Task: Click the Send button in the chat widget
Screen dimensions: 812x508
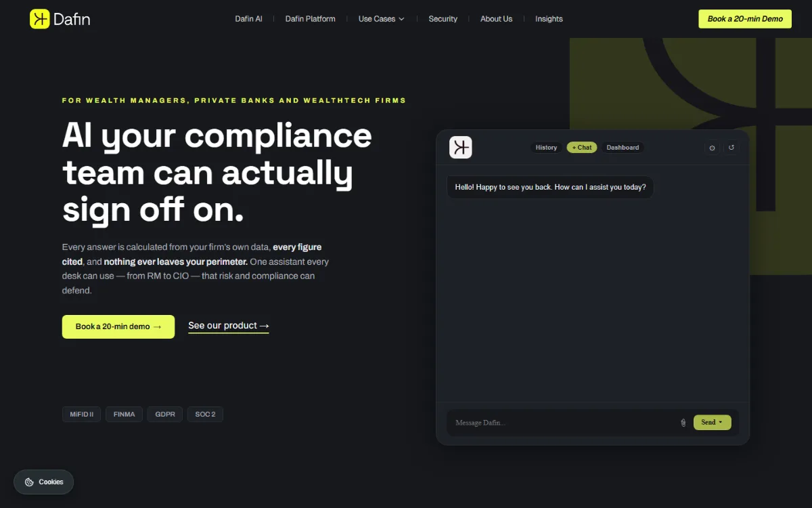Action: tap(712, 423)
